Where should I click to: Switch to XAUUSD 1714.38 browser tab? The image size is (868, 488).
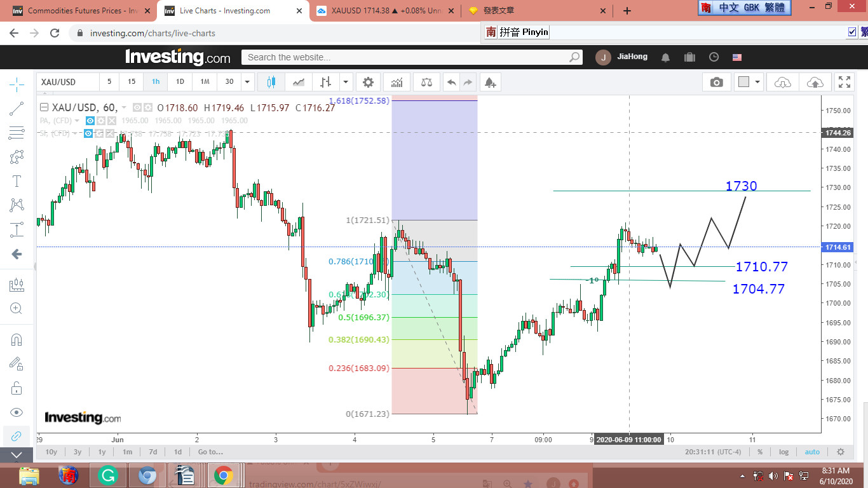pyautogui.click(x=386, y=11)
